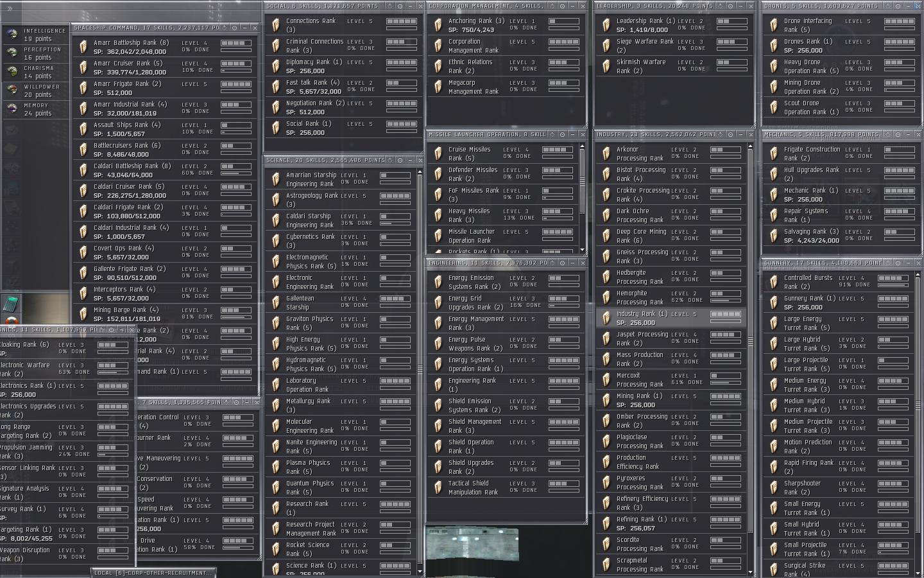Image resolution: width=924 pixels, height=578 pixels.
Task: Open circle options icon on Social window
Action: coord(400,6)
